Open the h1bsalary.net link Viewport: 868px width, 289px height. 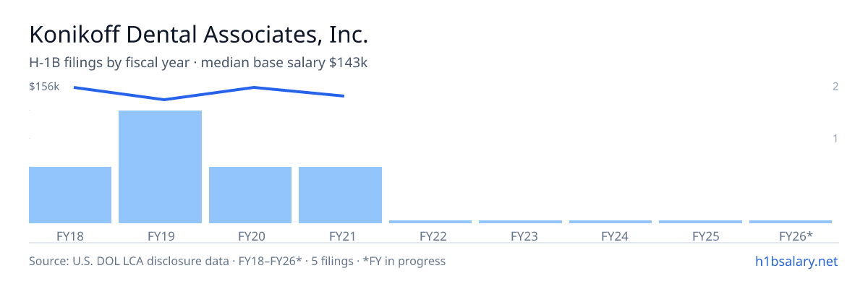pos(796,261)
